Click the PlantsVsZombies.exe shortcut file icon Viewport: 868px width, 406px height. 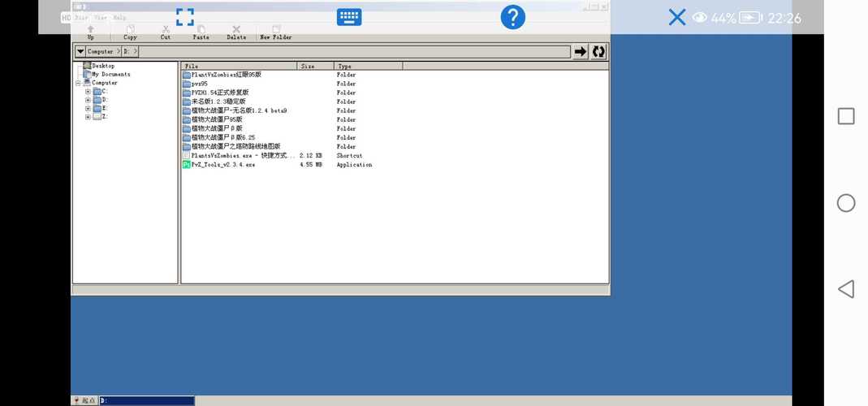point(187,156)
